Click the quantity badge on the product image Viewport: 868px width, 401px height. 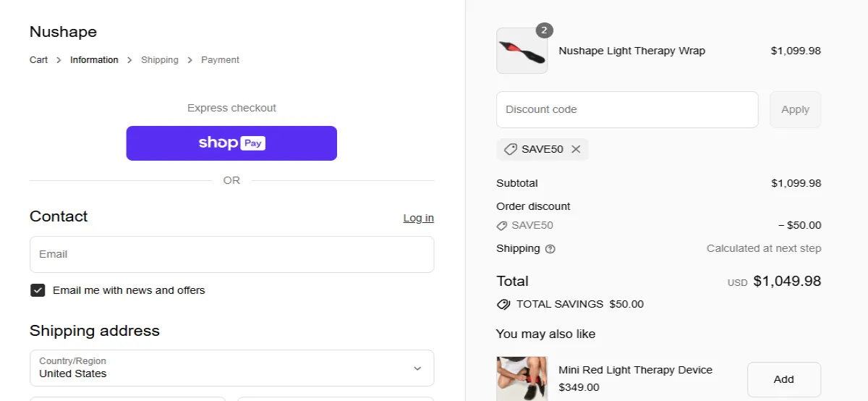pos(545,30)
